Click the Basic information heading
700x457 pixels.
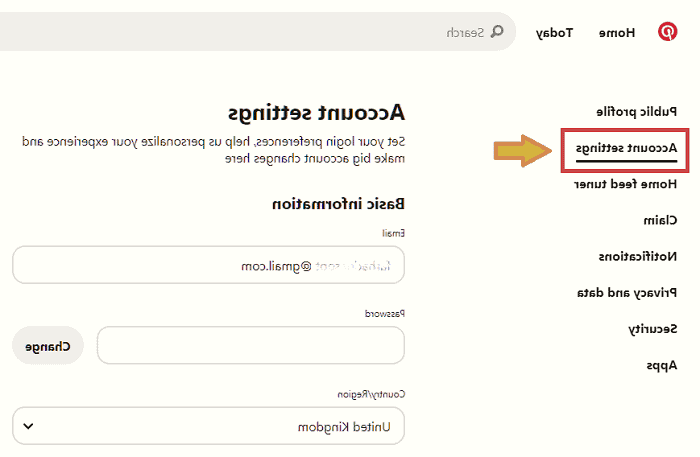(x=339, y=204)
